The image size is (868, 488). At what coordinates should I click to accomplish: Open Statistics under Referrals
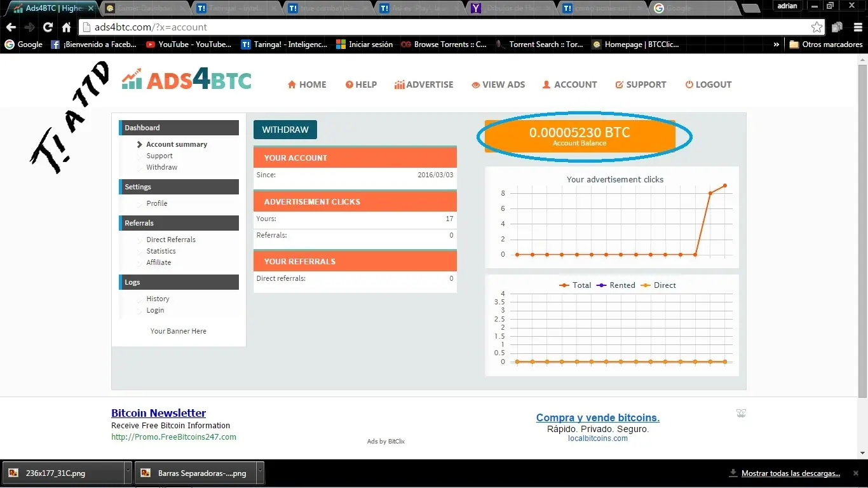point(161,251)
